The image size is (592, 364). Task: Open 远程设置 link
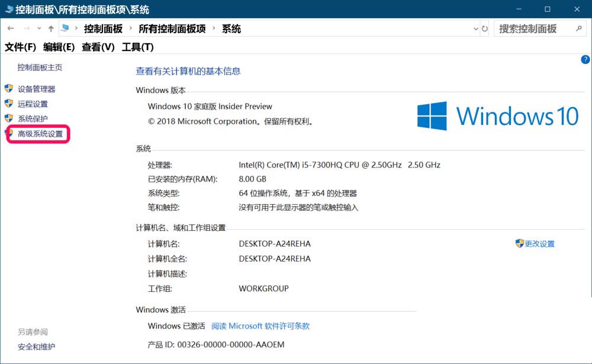pyautogui.click(x=33, y=104)
